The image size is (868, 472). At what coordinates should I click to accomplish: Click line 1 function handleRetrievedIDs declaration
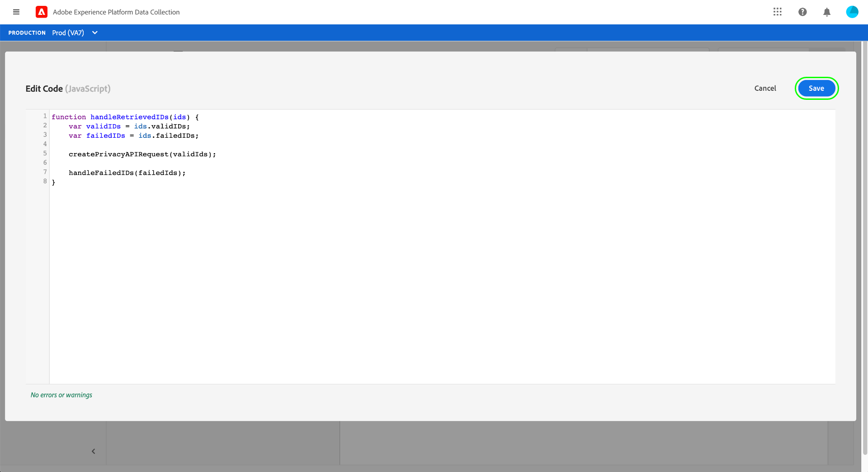pos(125,117)
